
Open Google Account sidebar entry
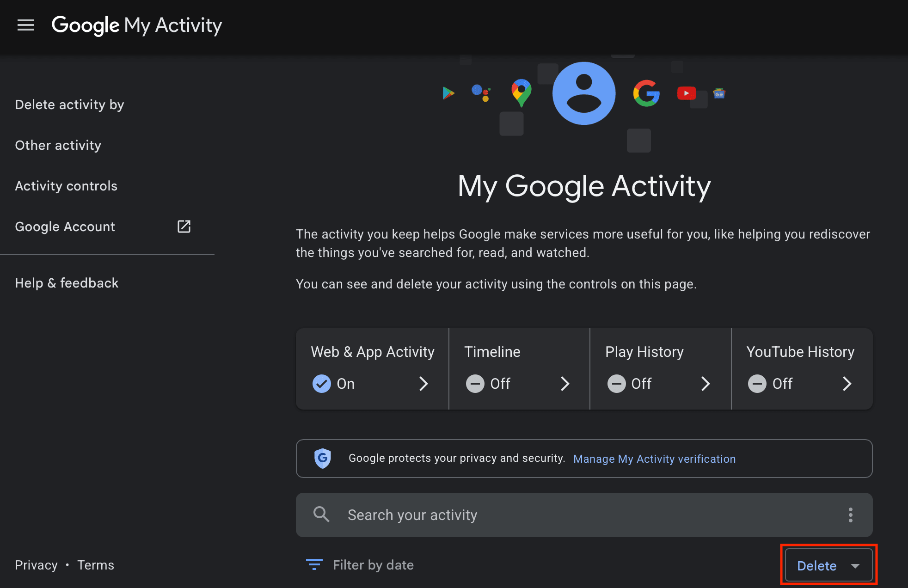point(103,227)
